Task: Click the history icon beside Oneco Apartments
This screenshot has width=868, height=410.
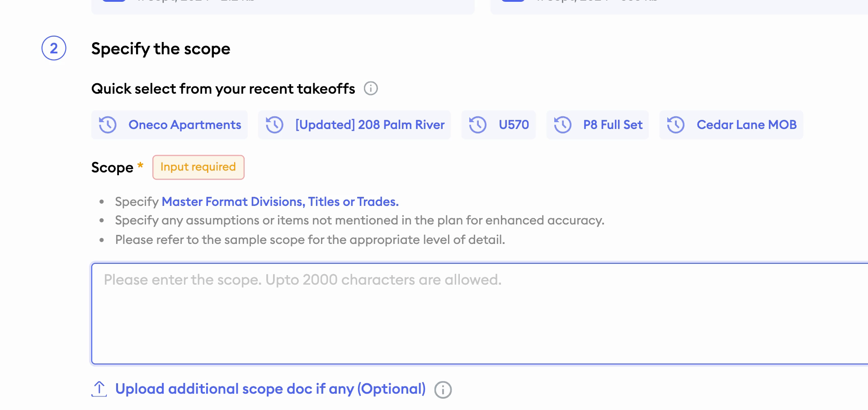Action: pyautogui.click(x=108, y=125)
